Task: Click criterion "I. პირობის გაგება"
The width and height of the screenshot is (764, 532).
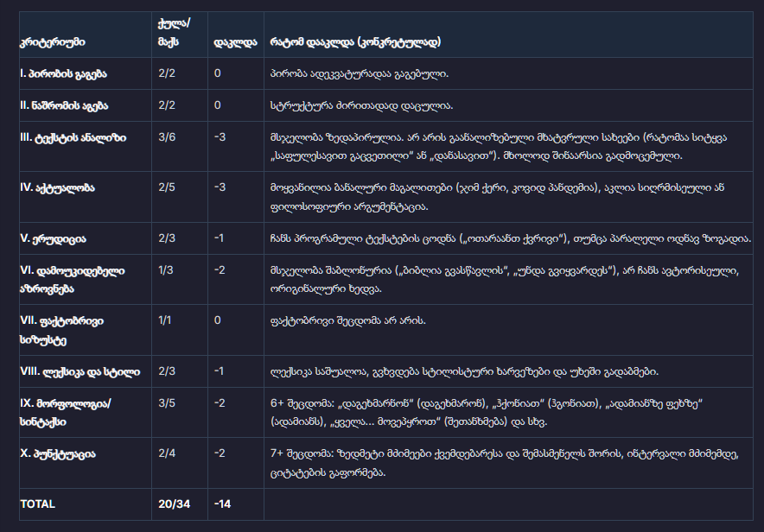Action: pyautogui.click(x=64, y=73)
